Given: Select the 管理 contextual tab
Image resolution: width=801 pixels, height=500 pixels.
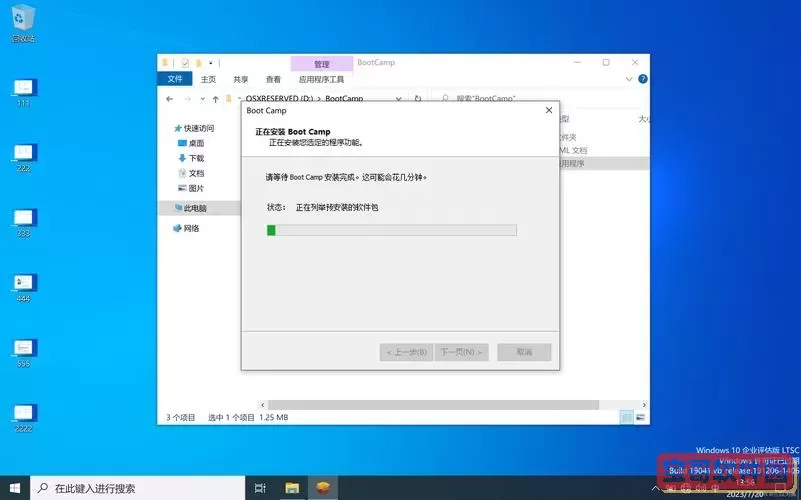Looking at the screenshot, I should (x=321, y=64).
